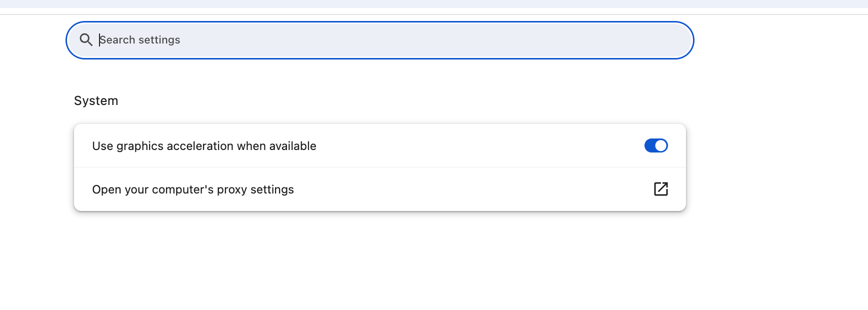Toggle graphics acceleration switch off
The height and width of the screenshot is (310, 868).
tap(656, 145)
